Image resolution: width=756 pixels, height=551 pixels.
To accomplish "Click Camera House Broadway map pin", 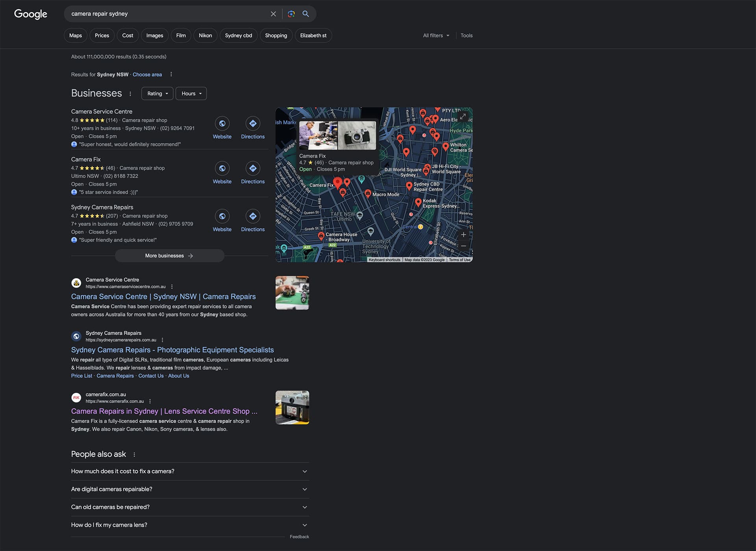I will pos(321,236).
